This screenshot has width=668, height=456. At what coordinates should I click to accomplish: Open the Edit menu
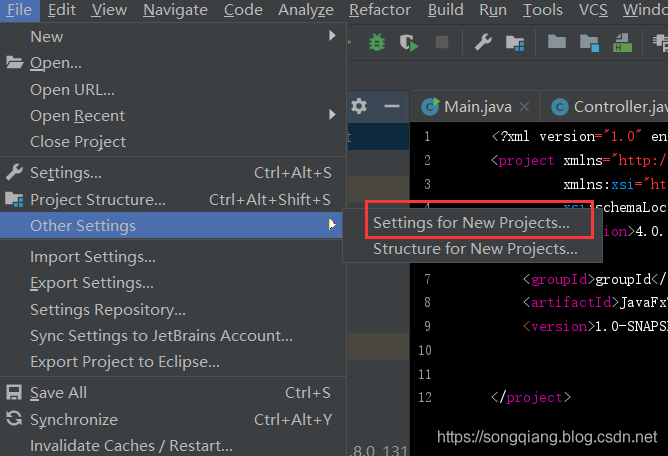tap(62, 10)
